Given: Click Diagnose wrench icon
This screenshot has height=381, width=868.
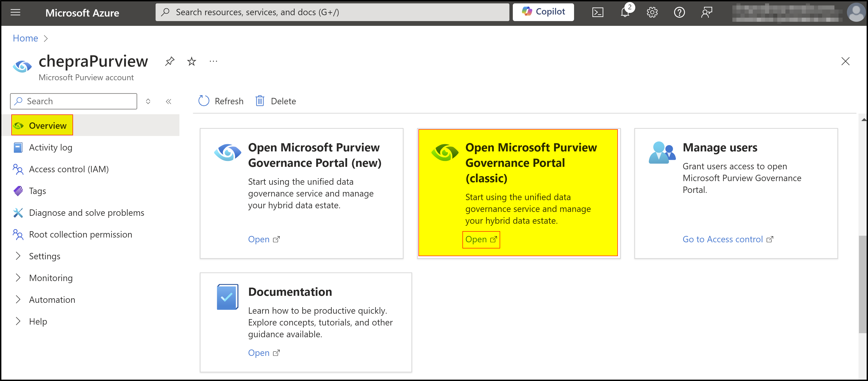Looking at the screenshot, I should [x=18, y=213].
